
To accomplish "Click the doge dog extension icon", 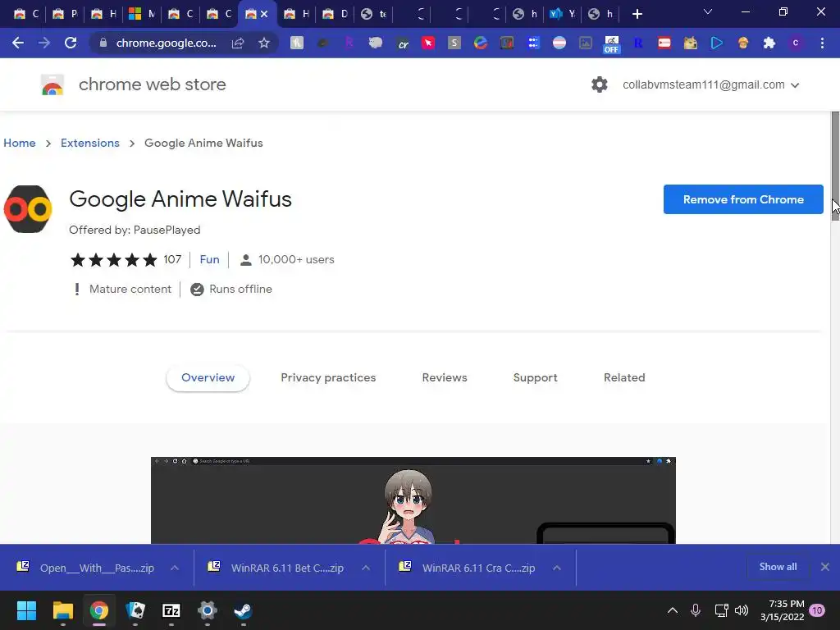I will (x=690, y=43).
